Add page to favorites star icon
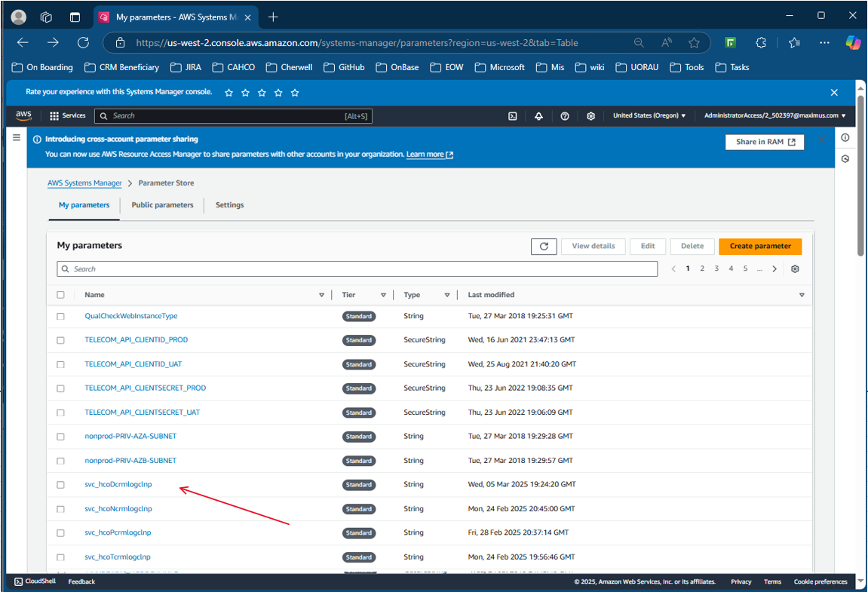The height and width of the screenshot is (592, 868). click(694, 43)
